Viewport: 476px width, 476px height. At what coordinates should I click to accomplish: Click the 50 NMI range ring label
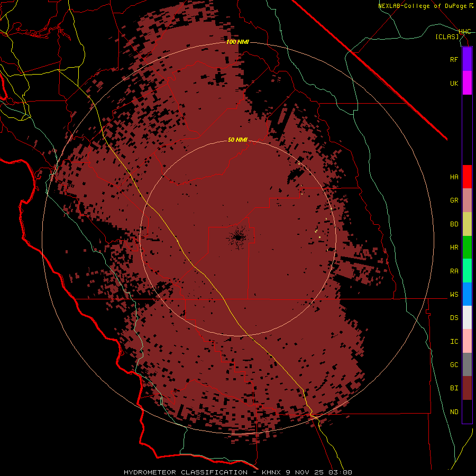tap(237, 140)
